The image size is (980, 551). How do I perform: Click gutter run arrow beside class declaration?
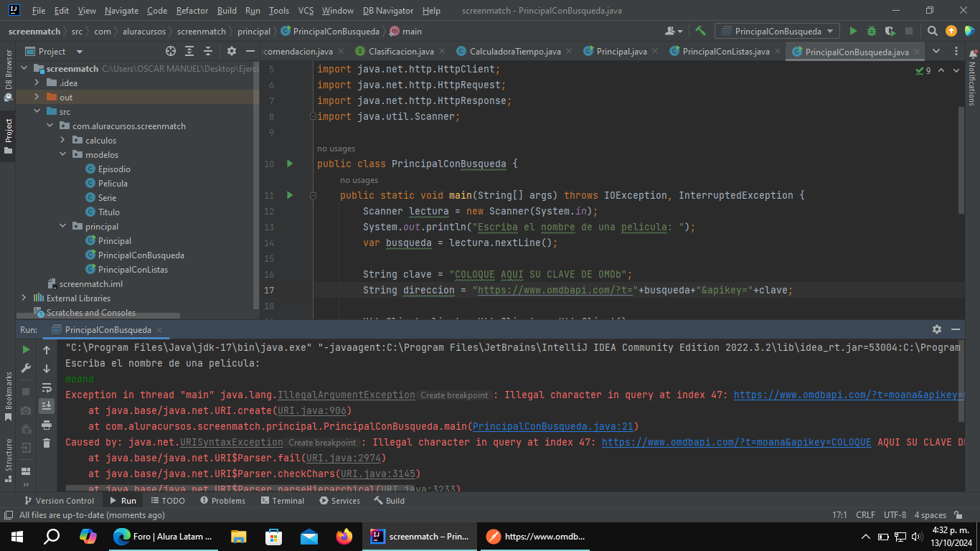[290, 164]
